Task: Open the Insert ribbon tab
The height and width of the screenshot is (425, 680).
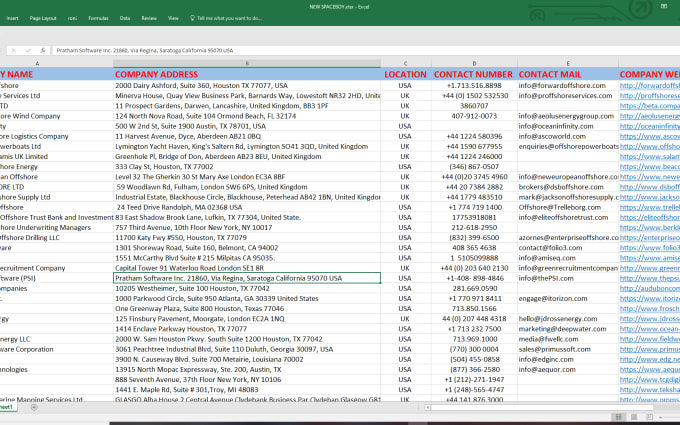Action: coord(13,18)
